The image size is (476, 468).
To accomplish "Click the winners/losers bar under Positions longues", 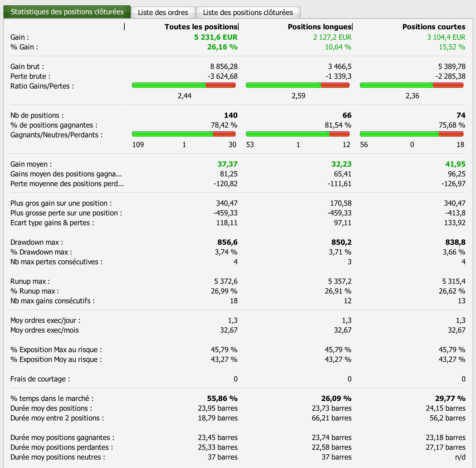I will coord(298,134).
